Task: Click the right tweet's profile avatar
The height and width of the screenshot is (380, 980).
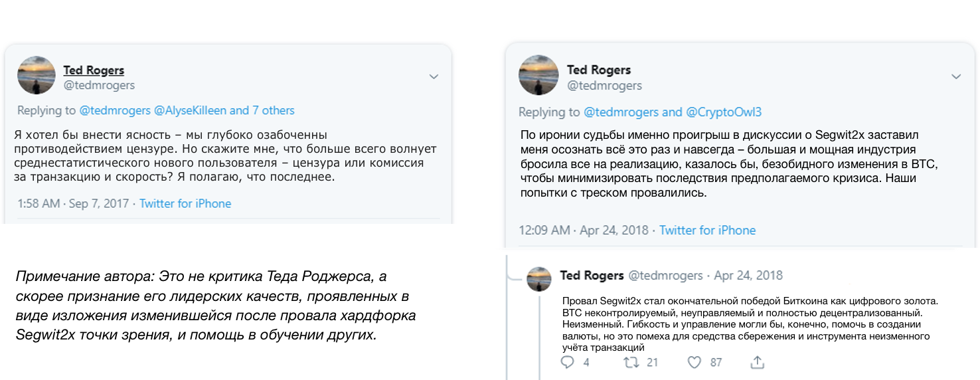Action: pyautogui.click(x=537, y=75)
